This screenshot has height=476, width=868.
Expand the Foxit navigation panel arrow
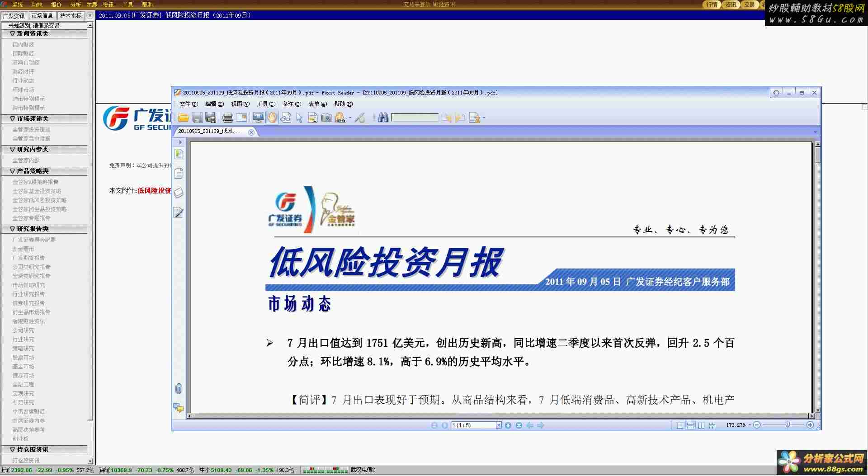(180, 142)
